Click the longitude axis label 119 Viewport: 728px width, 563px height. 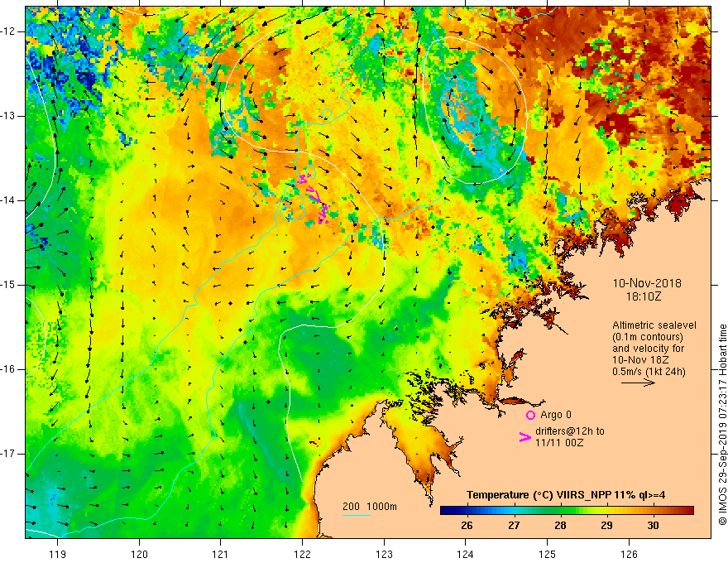[58, 554]
